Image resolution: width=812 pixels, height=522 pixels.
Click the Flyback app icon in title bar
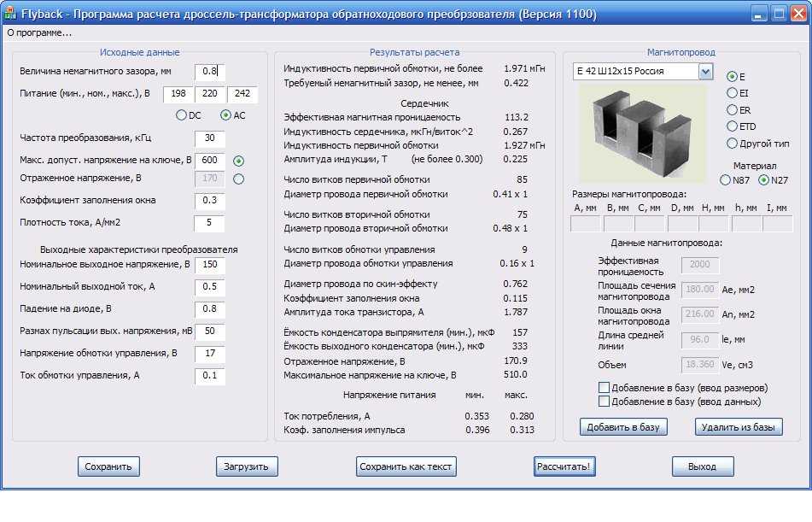tap(9, 14)
